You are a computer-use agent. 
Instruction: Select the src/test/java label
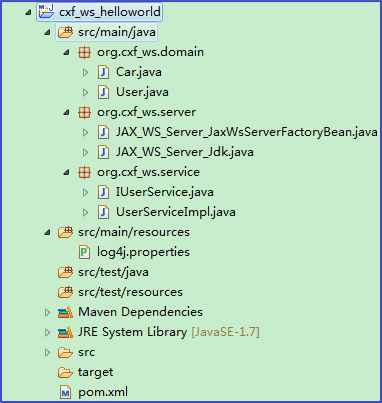coord(113,272)
